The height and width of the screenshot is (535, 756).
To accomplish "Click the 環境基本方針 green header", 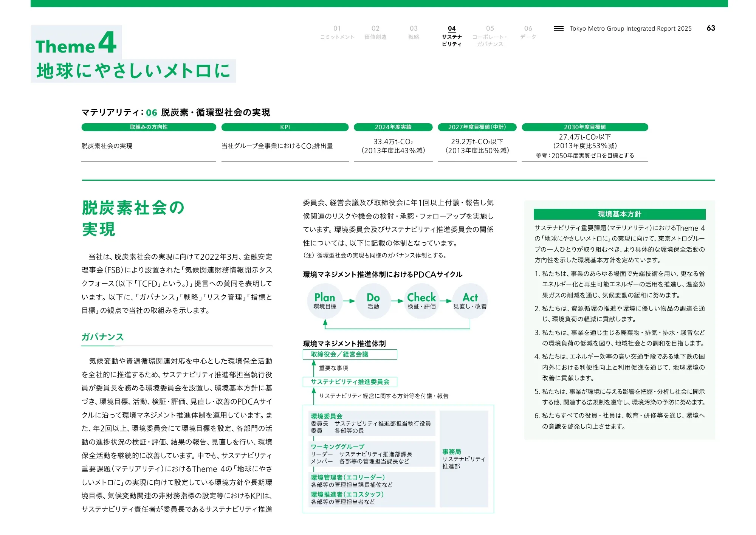I will coord(620,214).
